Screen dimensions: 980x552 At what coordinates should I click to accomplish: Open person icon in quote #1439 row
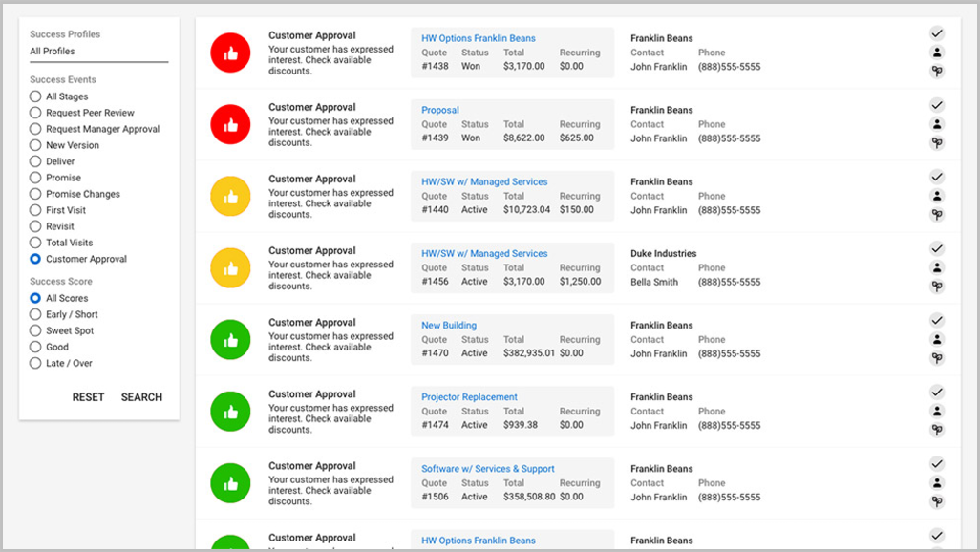pos(937,124)
